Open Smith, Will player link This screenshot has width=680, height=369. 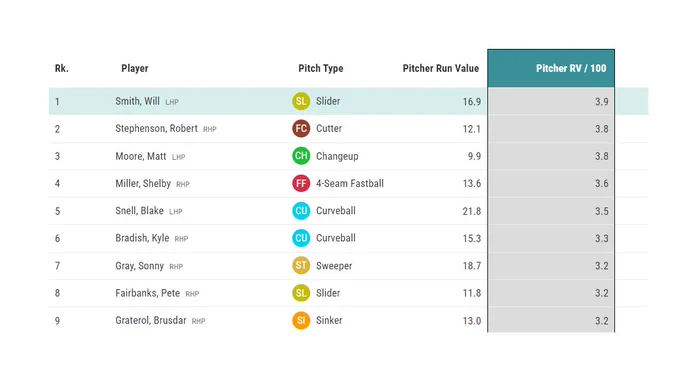137,101
